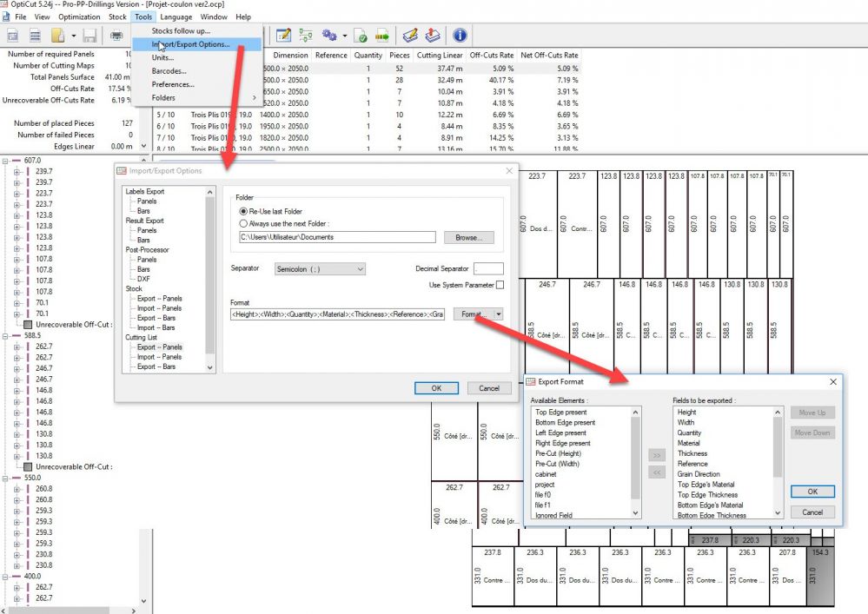Click OK in Import/Export Options dialog
This screenshot has width=868, height=614.
click(436, 388)
